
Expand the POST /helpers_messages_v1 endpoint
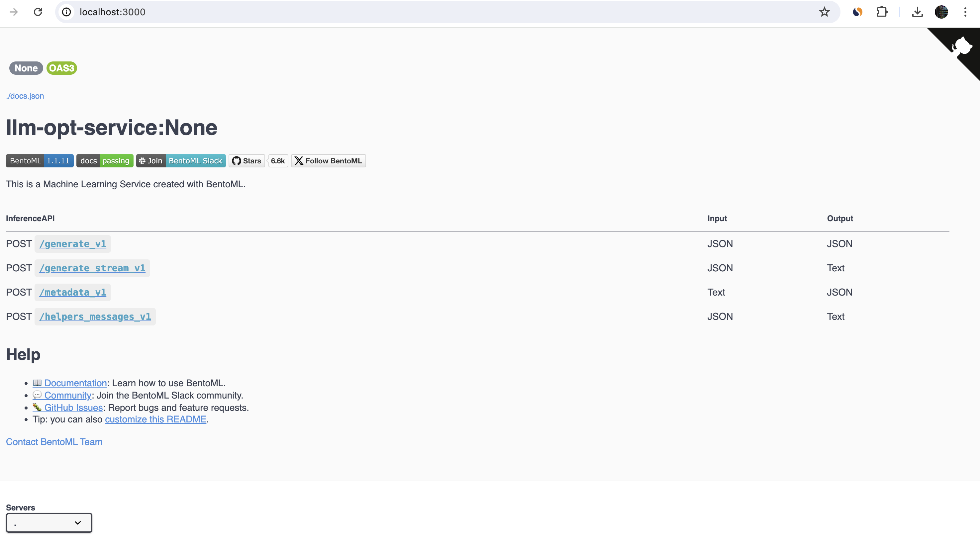95,316
